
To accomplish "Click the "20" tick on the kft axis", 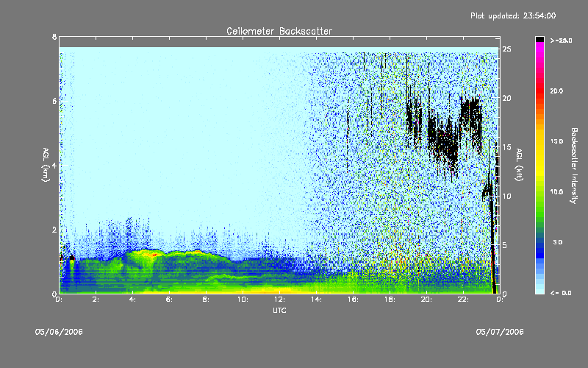I will 506,98.
